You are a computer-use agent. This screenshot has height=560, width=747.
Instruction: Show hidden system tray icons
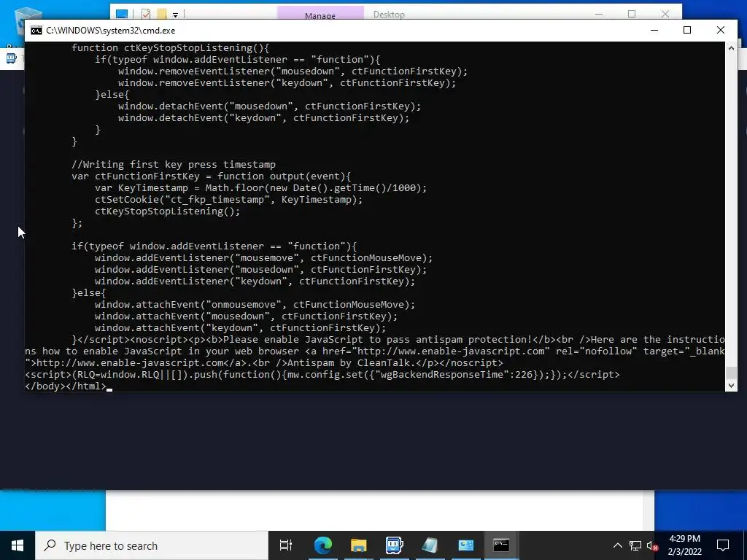point(617,545)
